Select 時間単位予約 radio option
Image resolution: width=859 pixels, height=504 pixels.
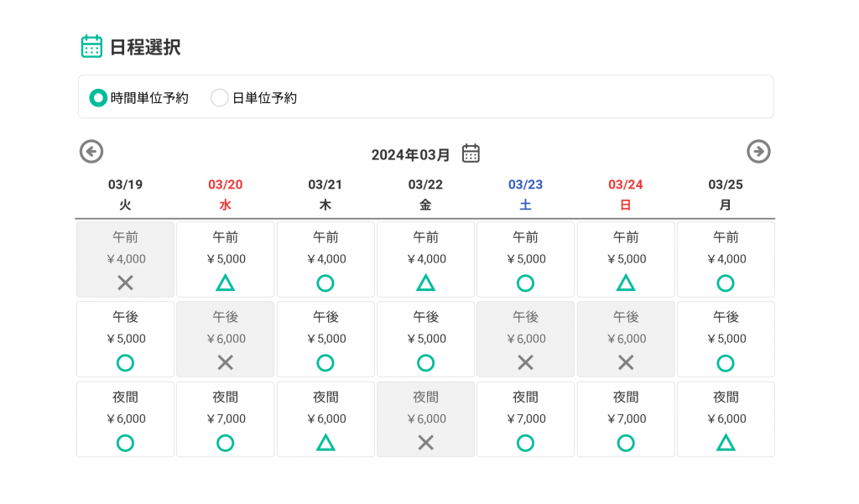(99, 98)
